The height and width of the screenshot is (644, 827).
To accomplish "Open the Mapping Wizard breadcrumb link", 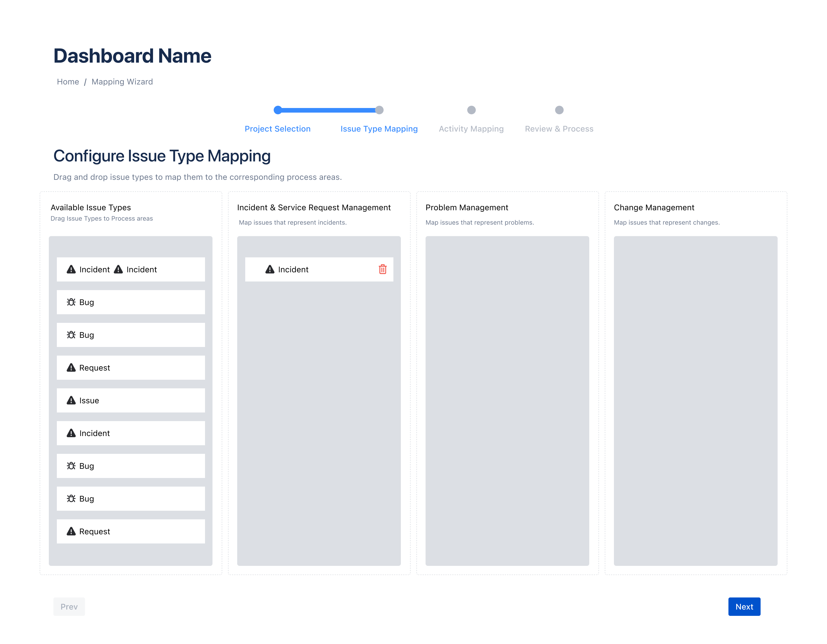I will (122, 82).
